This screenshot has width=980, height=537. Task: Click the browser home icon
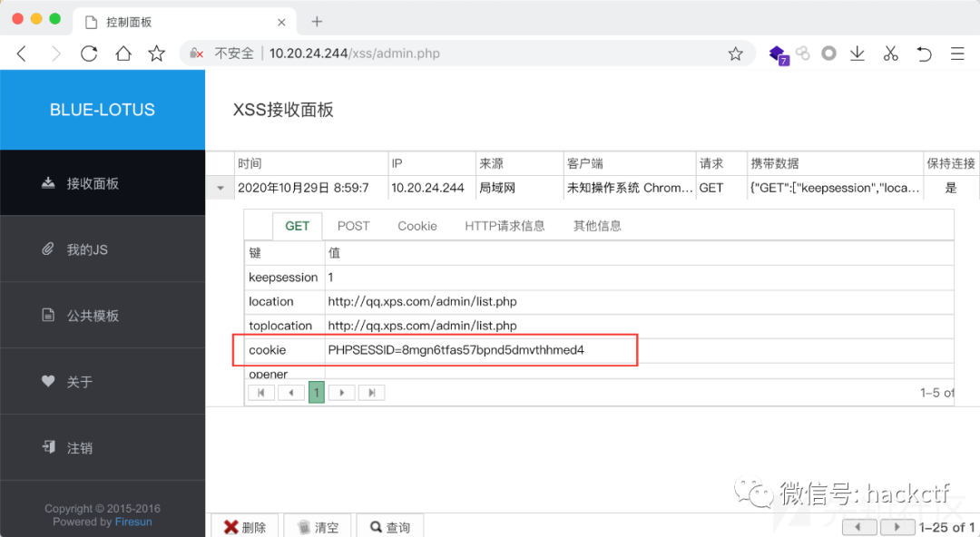coord(122,54)
